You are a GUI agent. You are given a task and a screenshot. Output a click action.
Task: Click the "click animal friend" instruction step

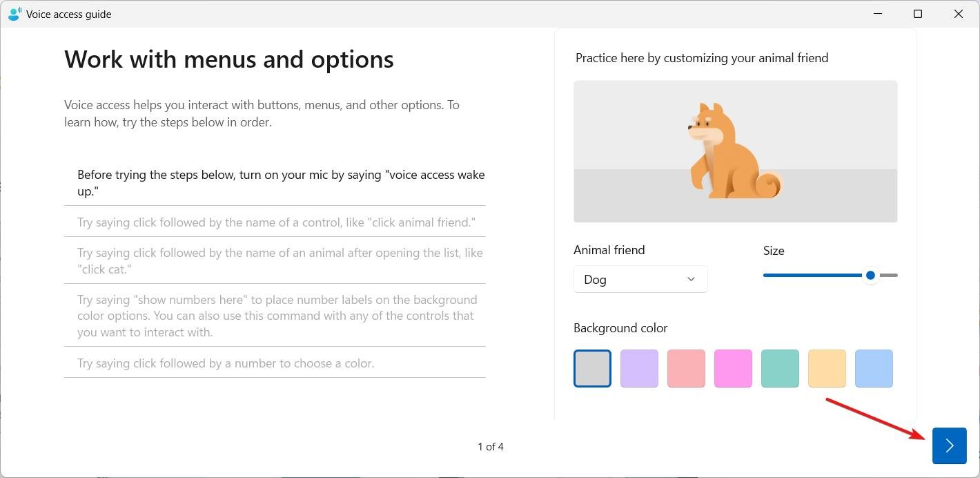(x=275, y=222)
